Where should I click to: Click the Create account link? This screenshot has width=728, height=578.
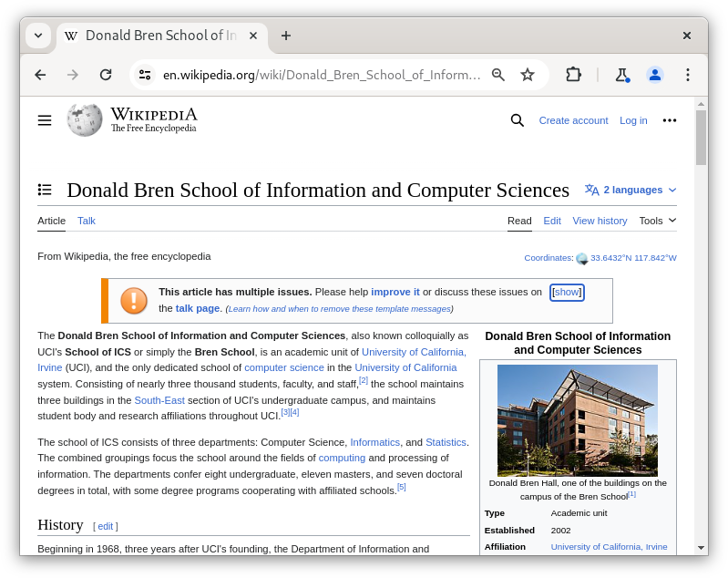pyautogui.click(x=573, y=120)
